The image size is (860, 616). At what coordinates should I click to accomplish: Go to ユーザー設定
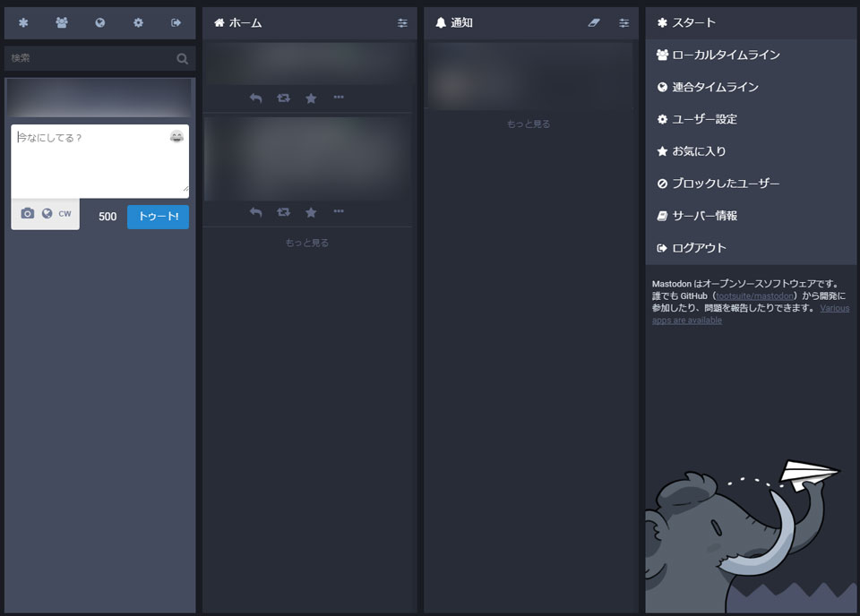pos(704,120)
